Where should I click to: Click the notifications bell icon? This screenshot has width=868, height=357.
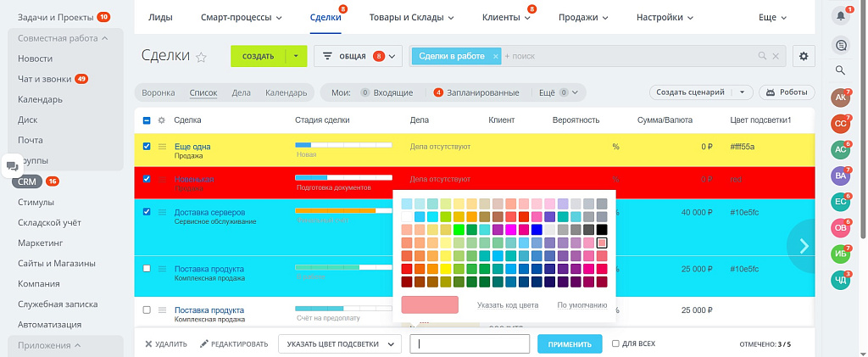840,16
